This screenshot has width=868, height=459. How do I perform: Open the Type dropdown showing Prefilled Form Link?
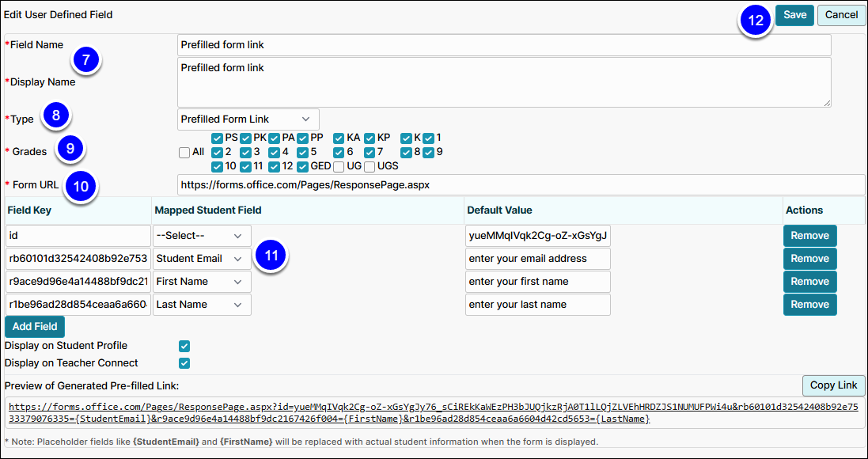(248, 119)
